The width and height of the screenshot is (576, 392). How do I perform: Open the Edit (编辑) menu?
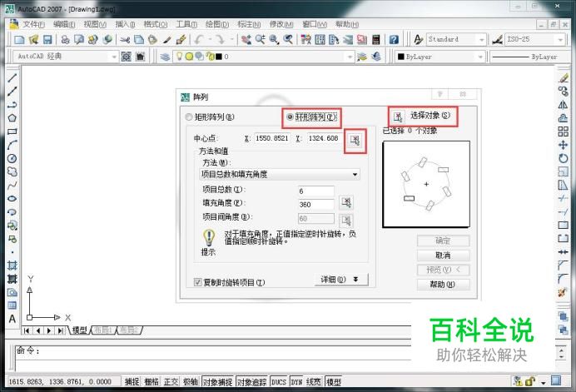[x=64, y=24]
